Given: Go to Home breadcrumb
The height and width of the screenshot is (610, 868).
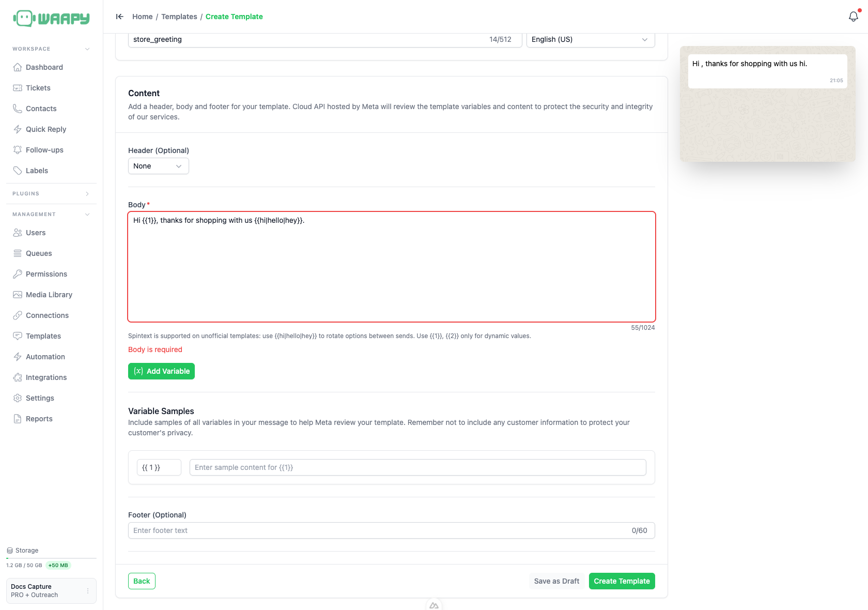Looking at the screenshot, I should coord(142,17).
